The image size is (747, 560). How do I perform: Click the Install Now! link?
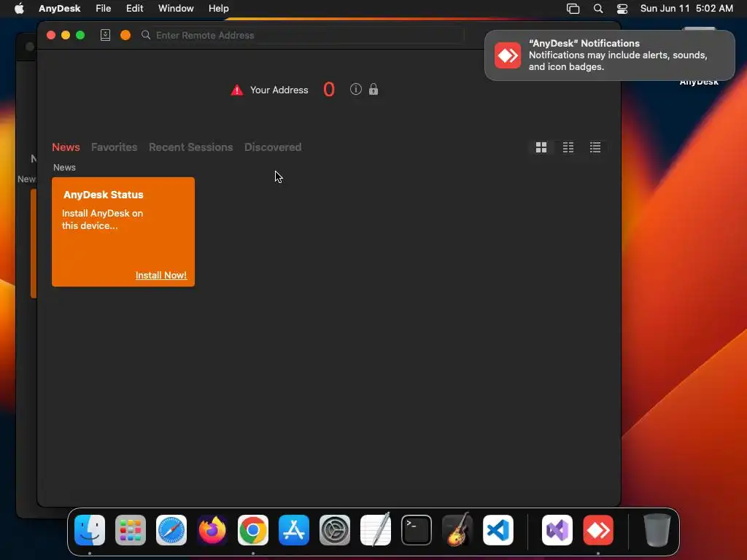click(161, 275)
